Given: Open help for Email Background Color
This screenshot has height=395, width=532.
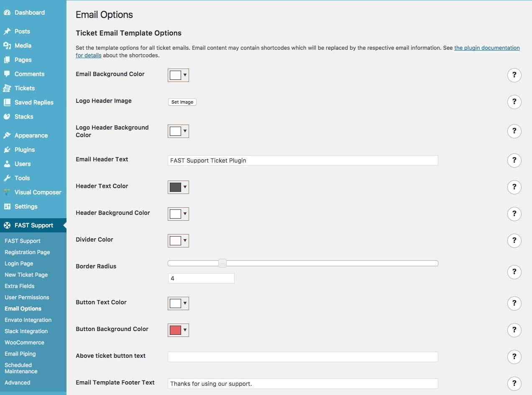Looking at the screenshot, I should (x=514, y=75).
